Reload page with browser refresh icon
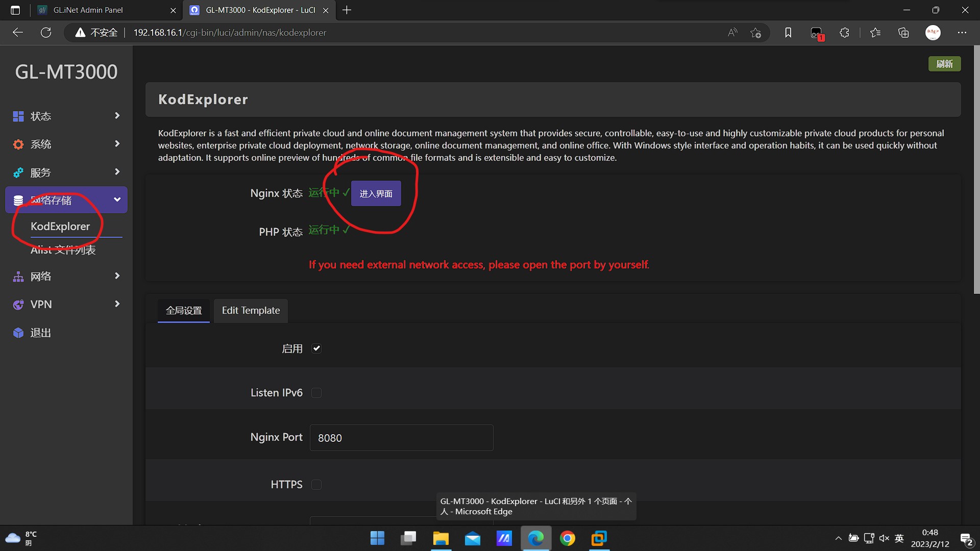980x551 pixels. coord(46,33)
